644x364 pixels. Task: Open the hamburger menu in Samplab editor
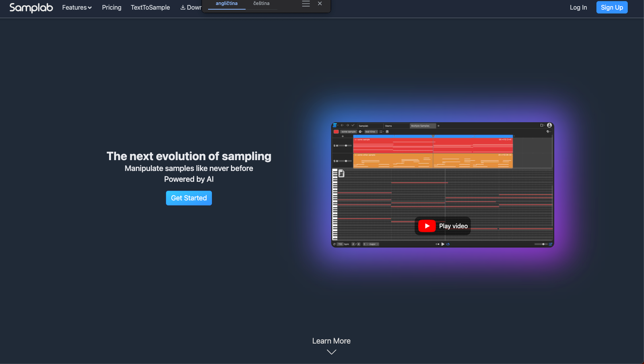335,126
